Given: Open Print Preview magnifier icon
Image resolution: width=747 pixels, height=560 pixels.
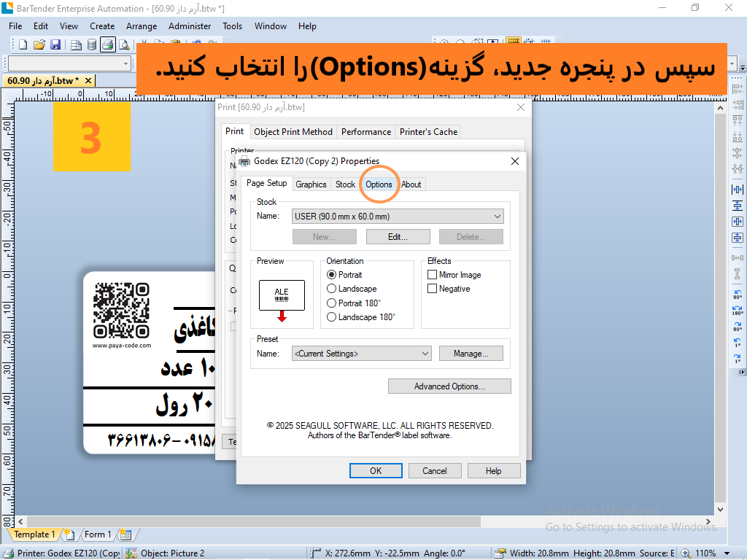Looking at the screenshot, I should tap(124, 44).
